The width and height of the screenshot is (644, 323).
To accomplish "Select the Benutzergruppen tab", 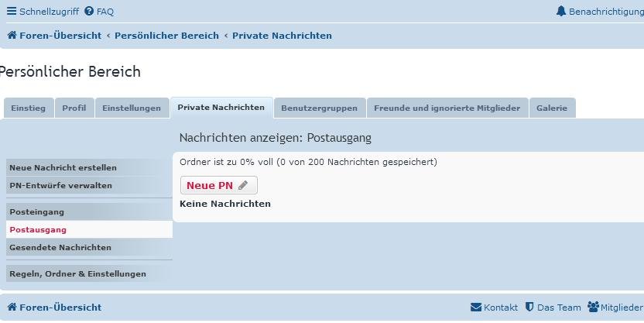I will point(319,108).
